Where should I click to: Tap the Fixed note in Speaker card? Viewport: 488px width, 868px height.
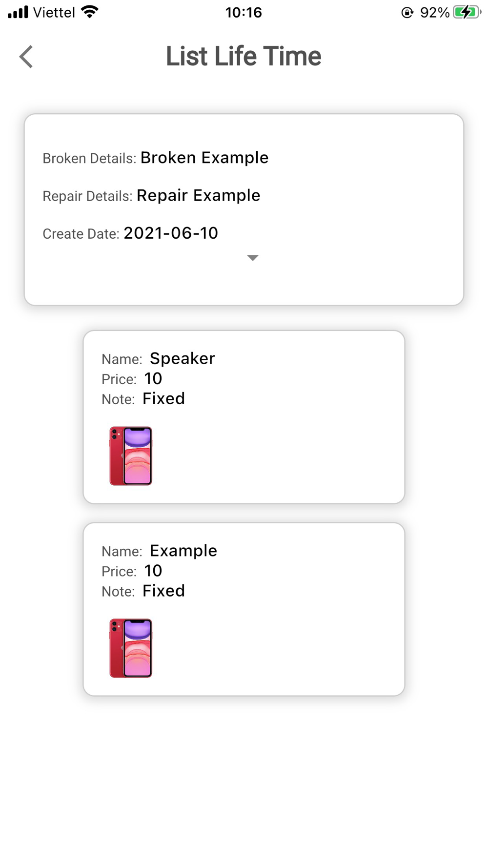click(x=164, y=399)
